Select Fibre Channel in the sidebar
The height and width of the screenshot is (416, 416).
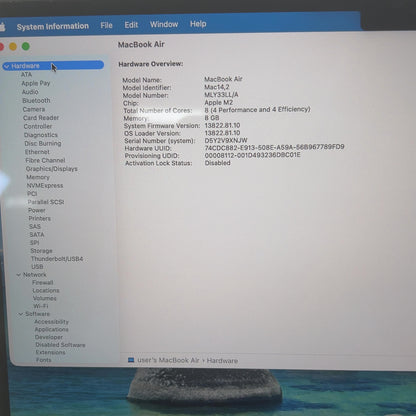click(45, 160)
